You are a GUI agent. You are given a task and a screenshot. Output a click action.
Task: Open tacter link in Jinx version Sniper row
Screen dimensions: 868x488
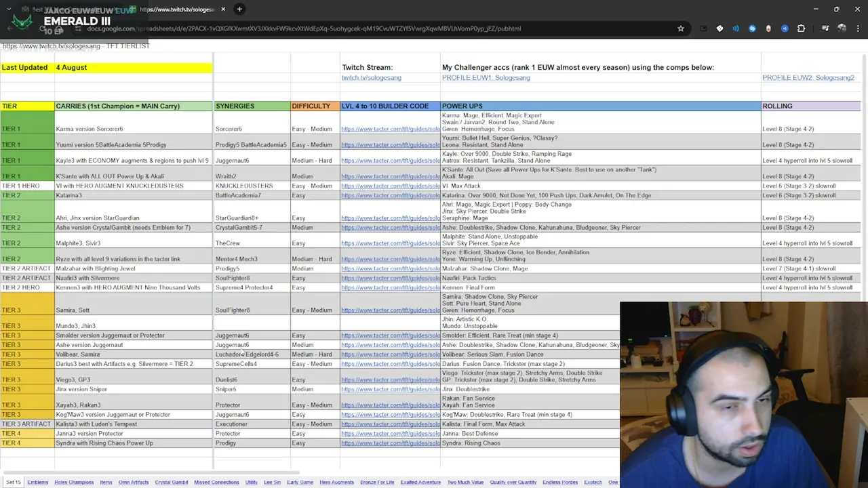pos(391,390)
